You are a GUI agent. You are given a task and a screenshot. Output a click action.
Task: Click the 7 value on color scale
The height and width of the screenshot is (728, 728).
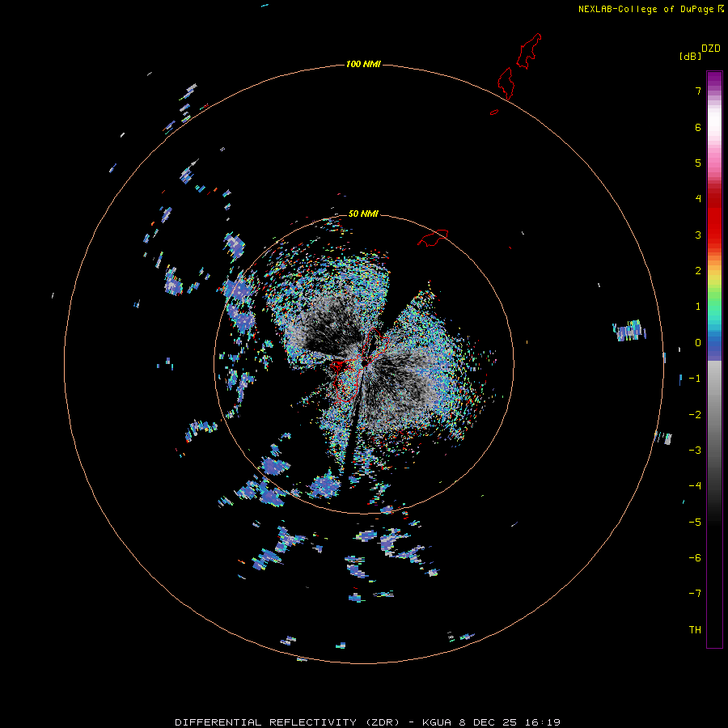698,91
